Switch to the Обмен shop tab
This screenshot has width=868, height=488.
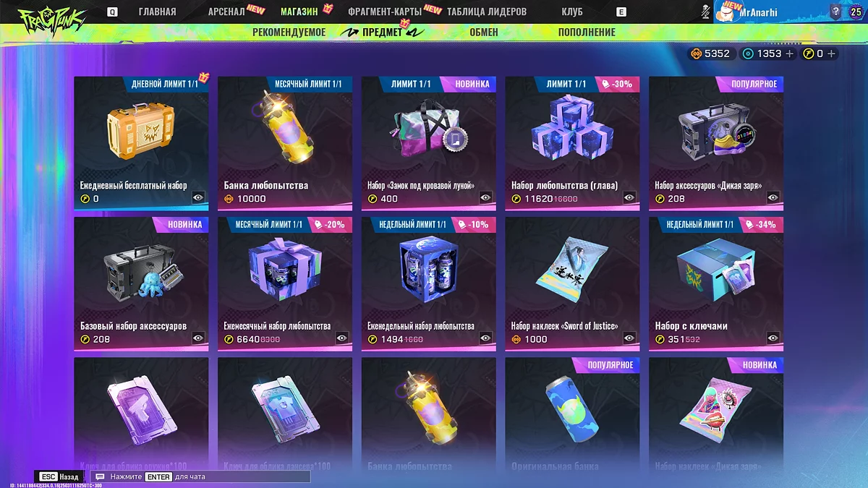[x=483, y=32]
